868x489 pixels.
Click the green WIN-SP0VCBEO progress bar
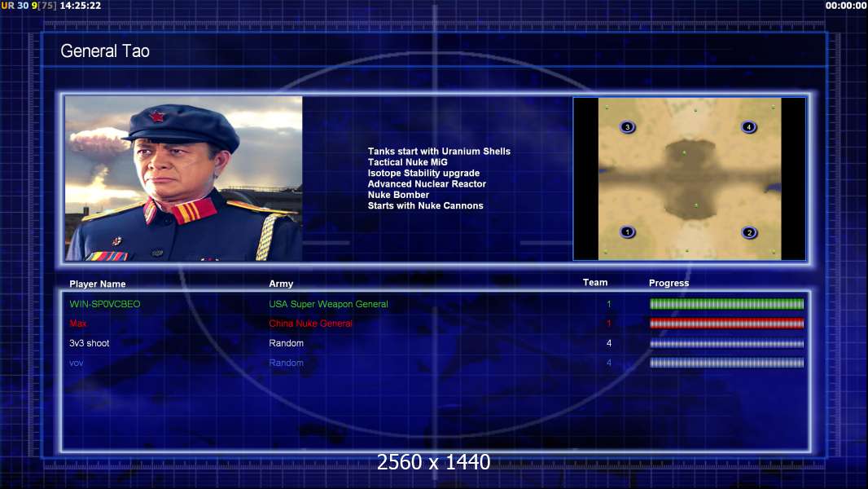pos(726,303)
